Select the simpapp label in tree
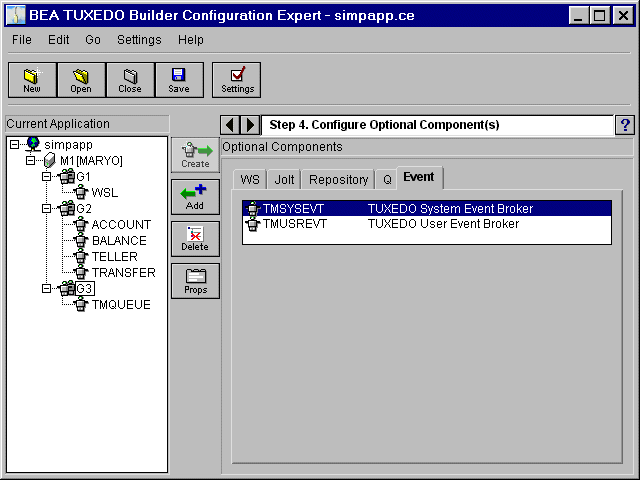The height and width of the screenshot is (480, 640). coord(69,144)
